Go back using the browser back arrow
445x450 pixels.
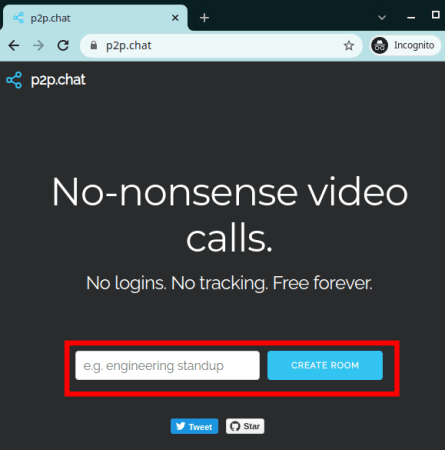[14, 45]
